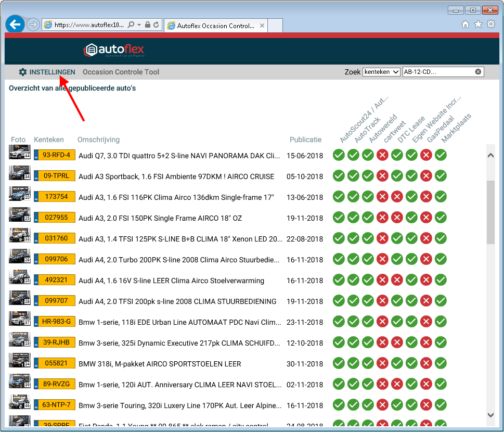Go back using the browser back arrow
This screenshot has height=432, width=504.
point(15,24)
